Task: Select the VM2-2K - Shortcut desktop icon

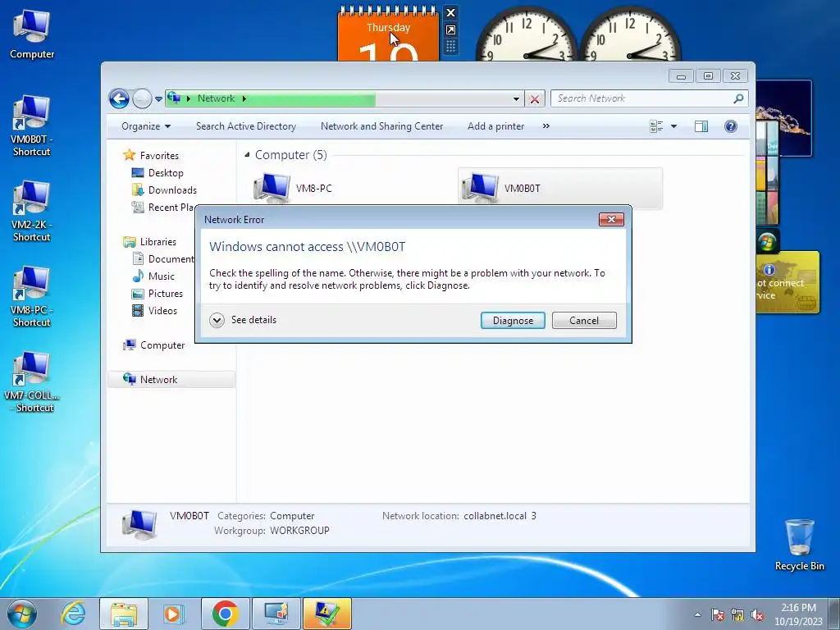Action: coord(32,212)
